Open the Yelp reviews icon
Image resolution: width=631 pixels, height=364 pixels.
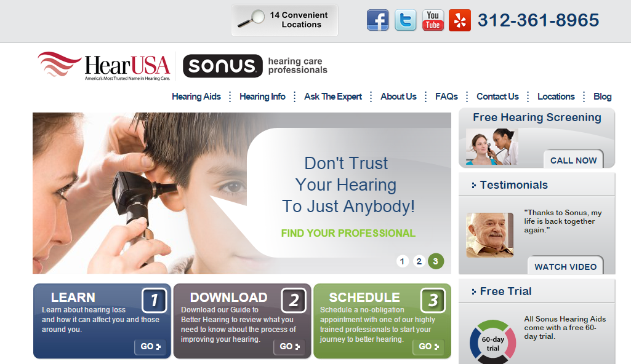coord(460,20)
